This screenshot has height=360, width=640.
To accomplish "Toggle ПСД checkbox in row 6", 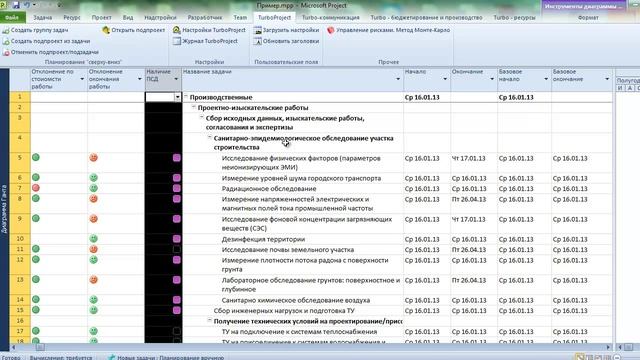I will coord(177,178).
